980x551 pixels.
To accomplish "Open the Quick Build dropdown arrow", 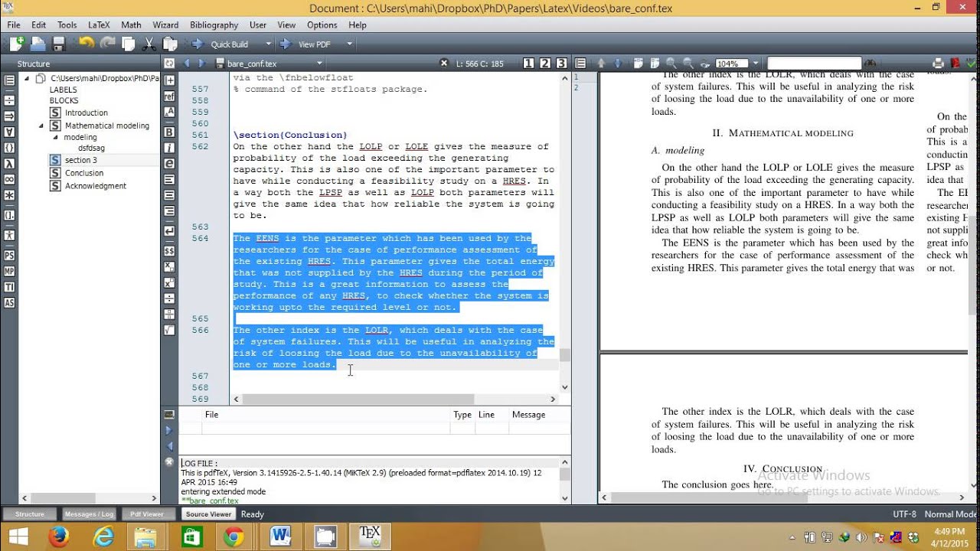I will point(268,44).
